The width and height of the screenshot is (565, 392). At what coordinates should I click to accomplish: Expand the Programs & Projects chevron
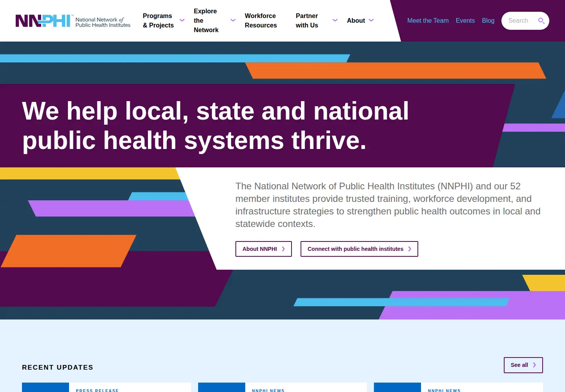tap(182, 20)
